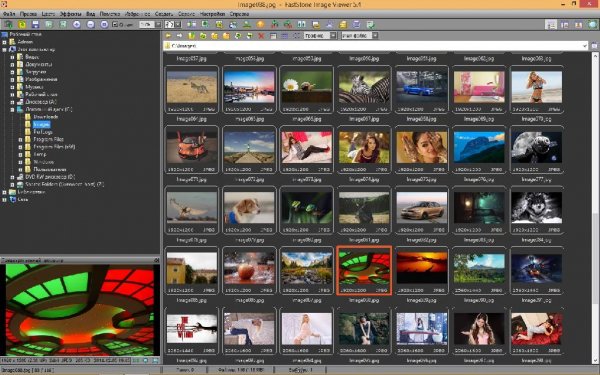This screenshot has width=600, height=375.
Task: Toggle the checkbox next to zoom field
Action: (115, 24)
